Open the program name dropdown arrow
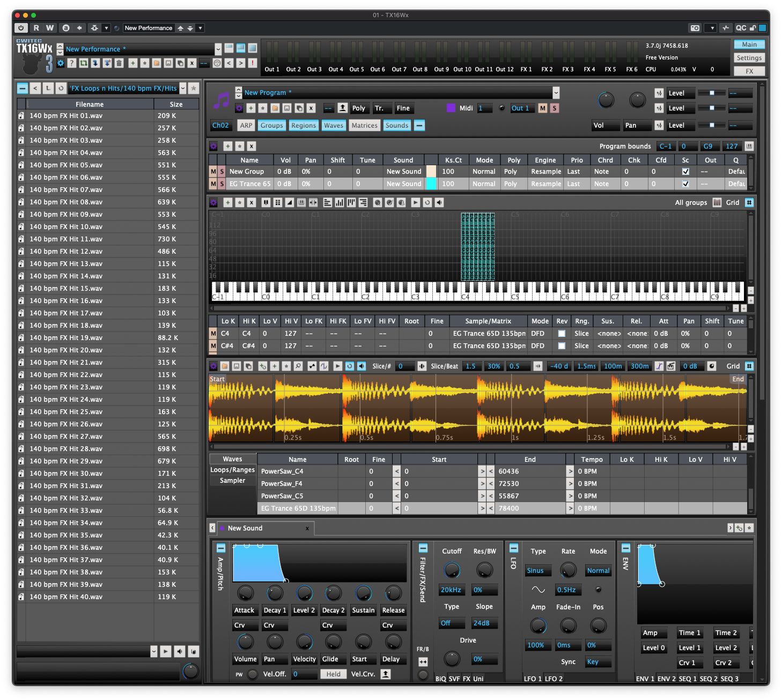782x700 pixels. 556,93
